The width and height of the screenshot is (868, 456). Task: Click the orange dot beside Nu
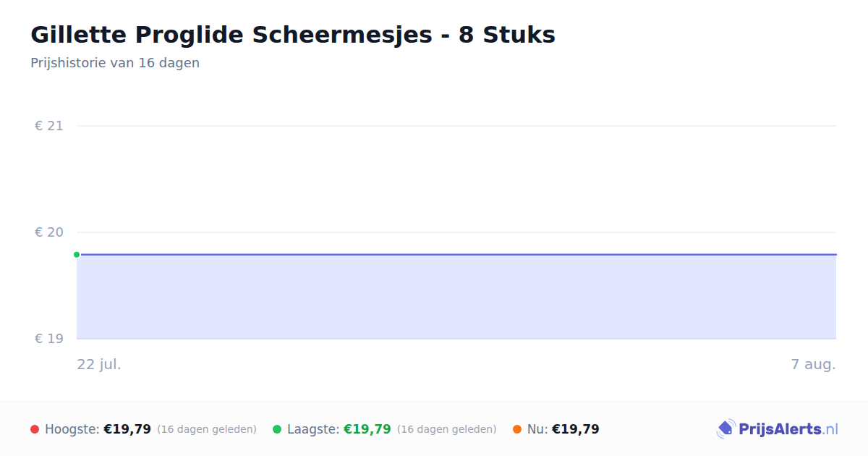517,429
